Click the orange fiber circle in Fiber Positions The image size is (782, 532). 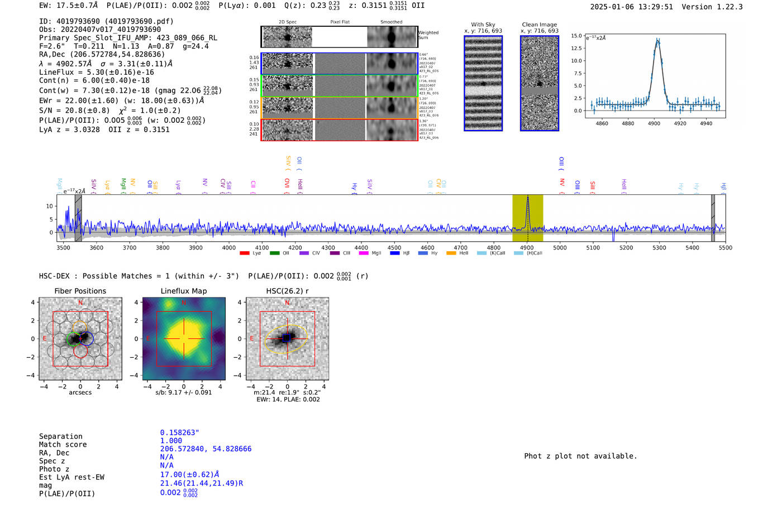tap(80, 328)
